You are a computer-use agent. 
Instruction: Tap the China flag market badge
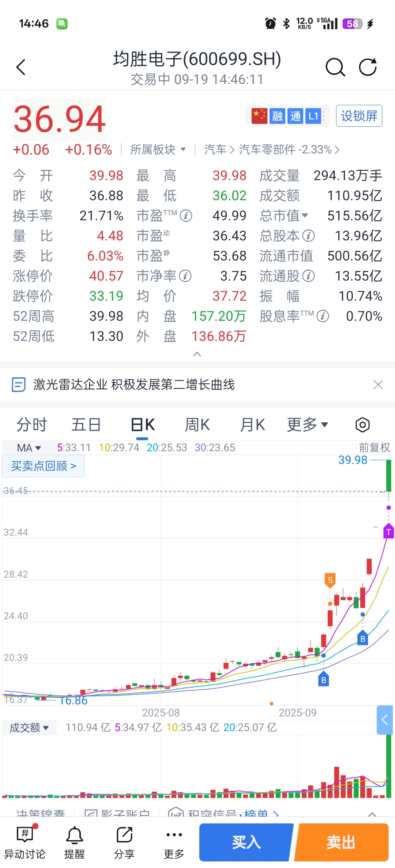(x=259, y=116)
